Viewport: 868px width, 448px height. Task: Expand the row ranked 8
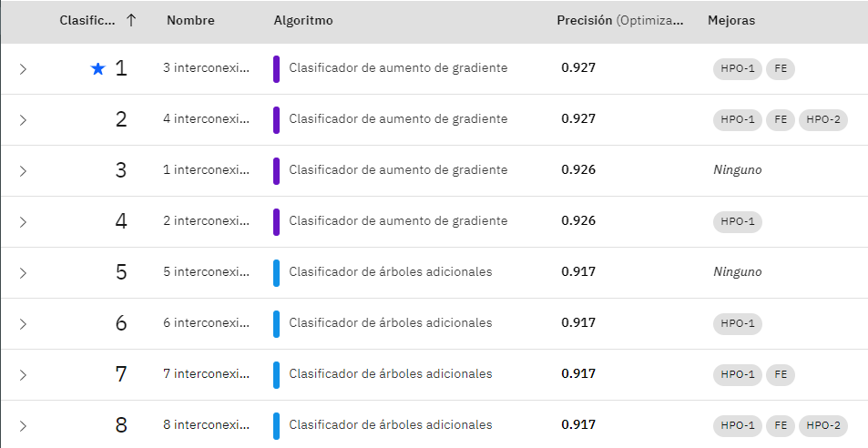[23, 426]
